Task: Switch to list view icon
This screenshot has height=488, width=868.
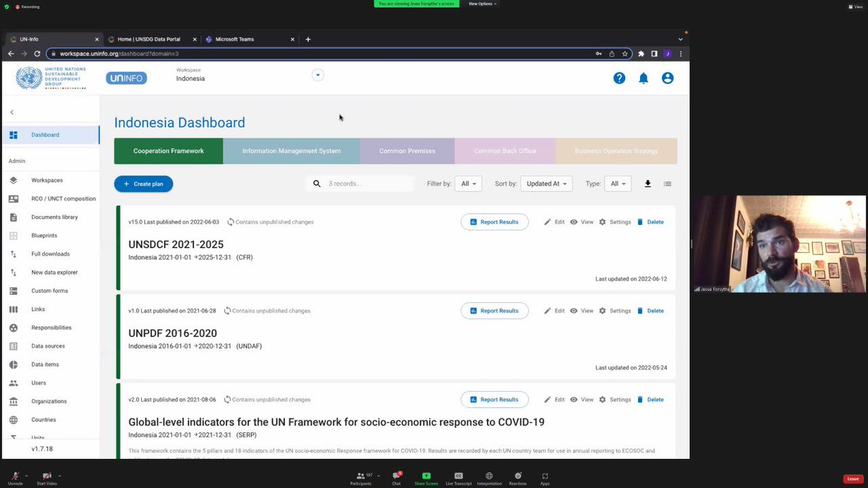Action: (x=668, y=184)
